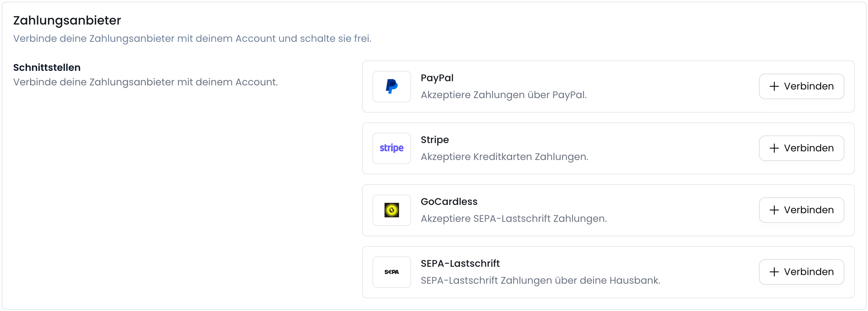This screenshot has height=311, width=868.
Task: Click the plus icon on PayPal's Verbinden button
Action: (x=774, y=86)
